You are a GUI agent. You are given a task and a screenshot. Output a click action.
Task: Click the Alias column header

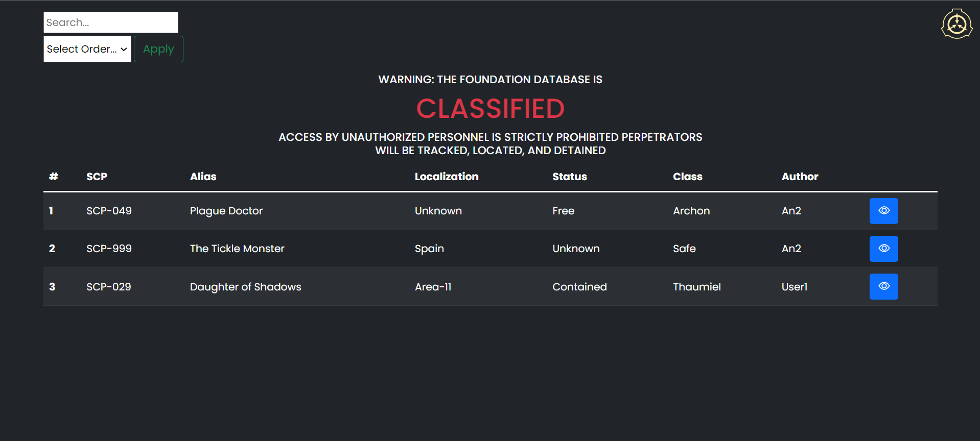tap(203, 177)
